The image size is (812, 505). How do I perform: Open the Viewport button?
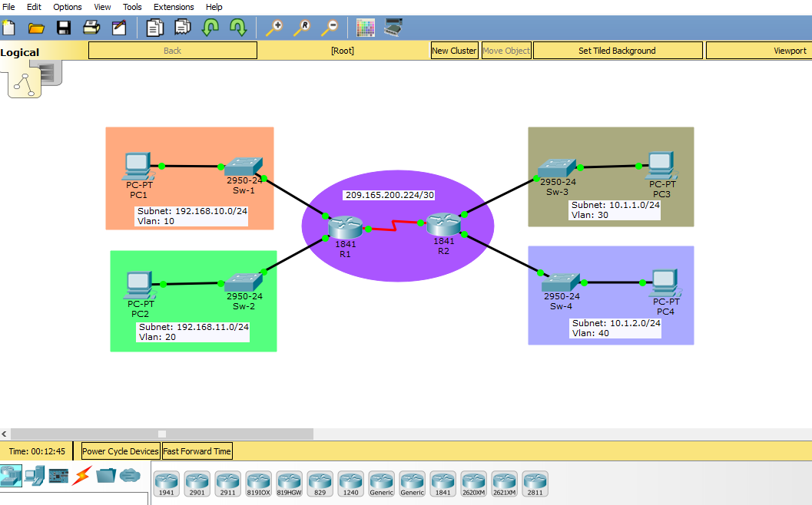tap(760, 51)
